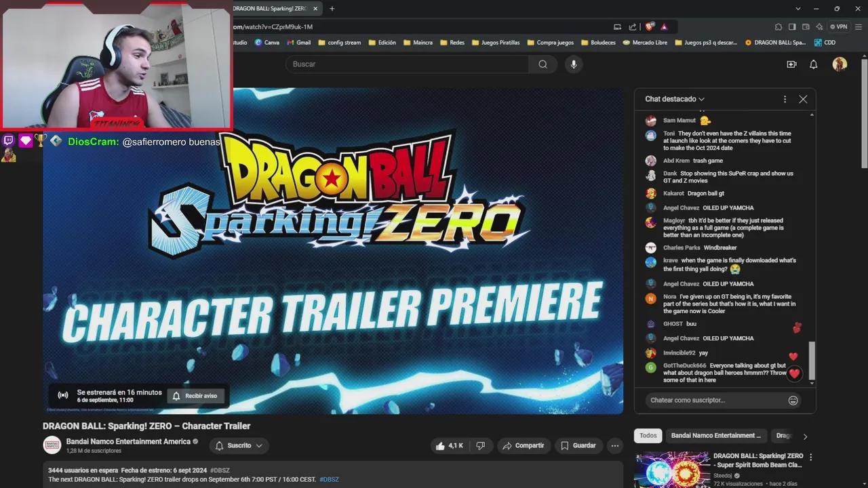Expand the Suscrito subscription dropdown
The width and height of the screenshot is (868, 488).
pyautogui.click(x=239, y=446)
